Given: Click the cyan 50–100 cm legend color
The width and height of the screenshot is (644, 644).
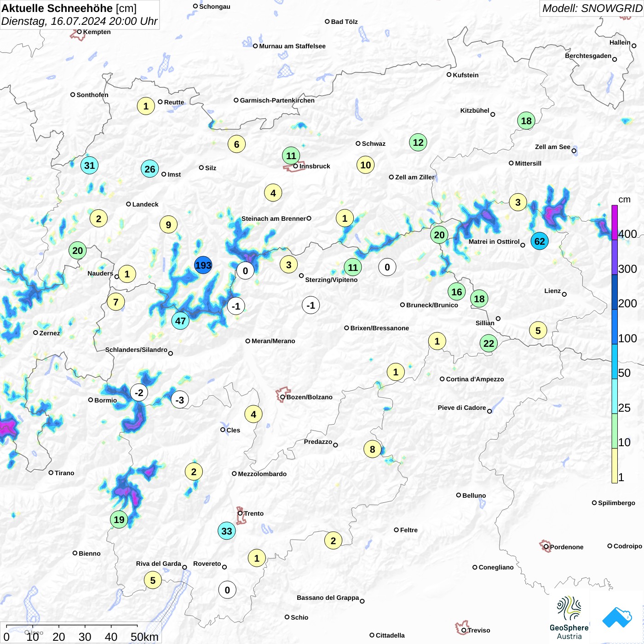Looking at the screenshot, I should click(615, 362).
